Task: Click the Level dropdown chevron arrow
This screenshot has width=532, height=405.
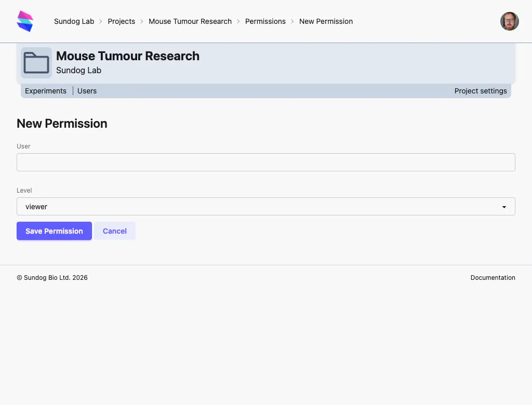Action: point(503,206)
